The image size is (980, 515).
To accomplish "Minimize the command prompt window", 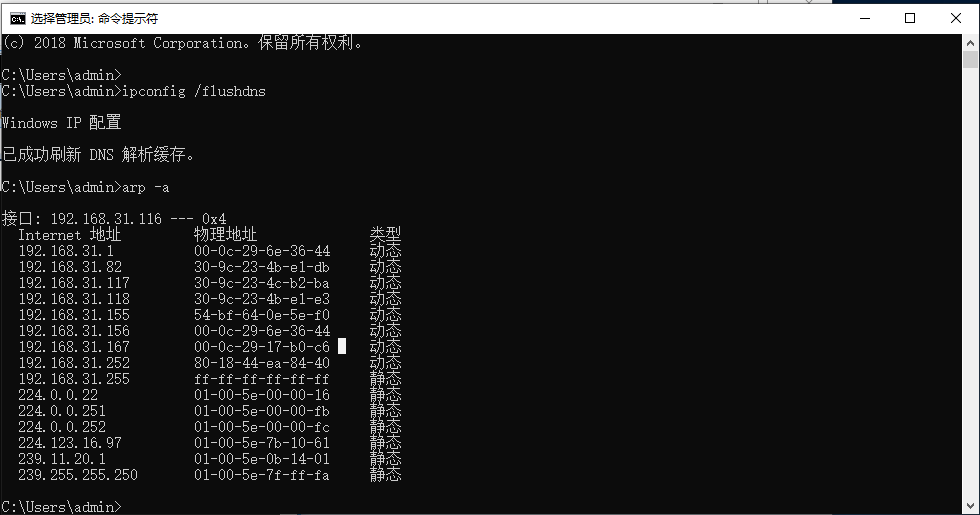I will click(865, 18).
